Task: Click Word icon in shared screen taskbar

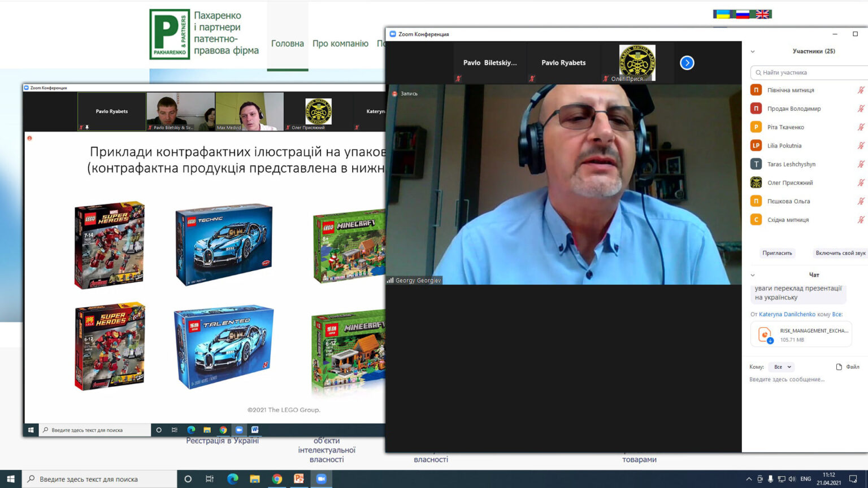Action: point(255,430)
